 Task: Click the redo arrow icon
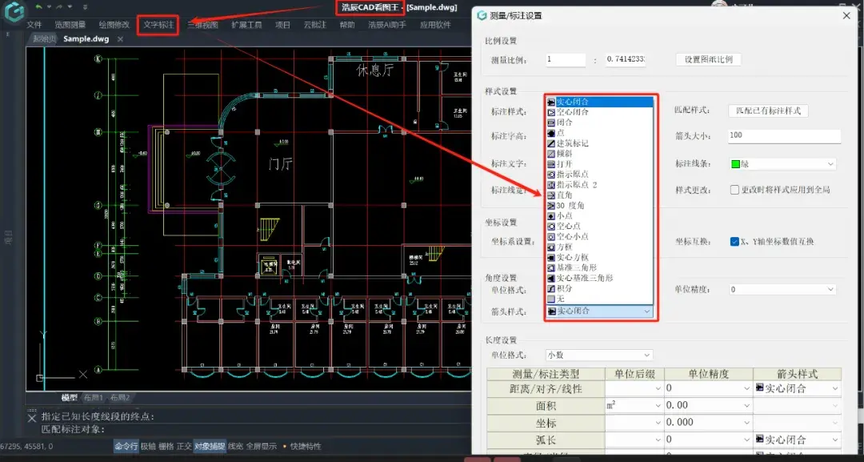click(59, 7)
